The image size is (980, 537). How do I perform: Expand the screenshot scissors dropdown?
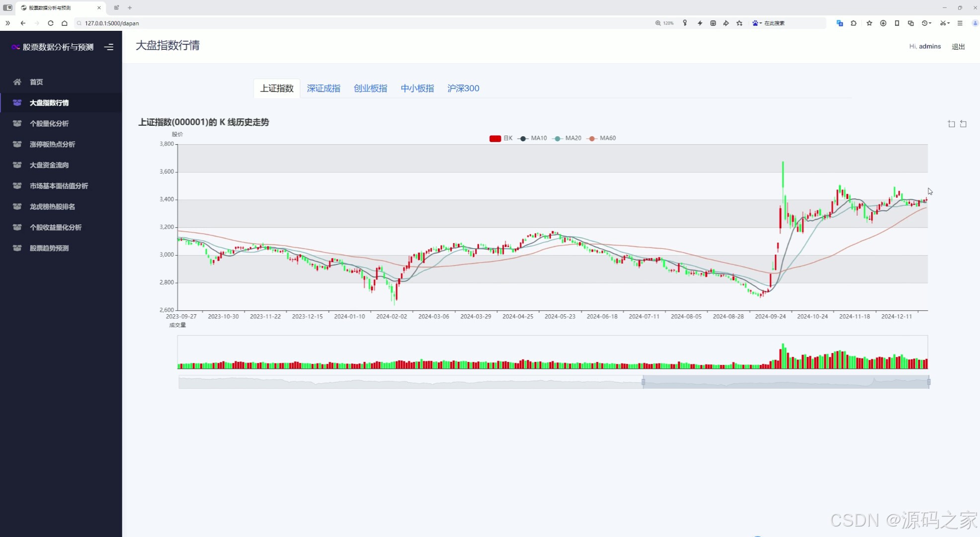(x=948, y=23)
